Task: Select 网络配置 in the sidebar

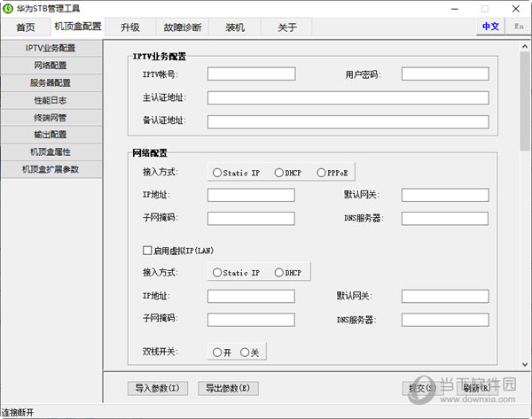Action: pyautogui.click(x=51, y=66)
